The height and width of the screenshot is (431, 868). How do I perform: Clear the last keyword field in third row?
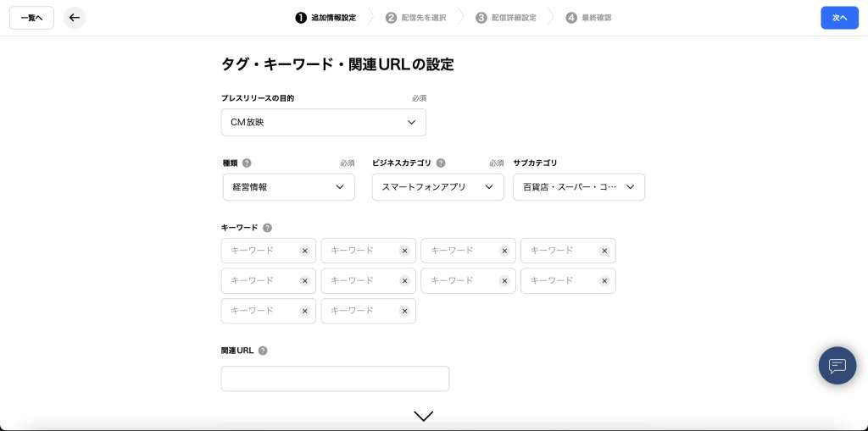pos(404,312)
